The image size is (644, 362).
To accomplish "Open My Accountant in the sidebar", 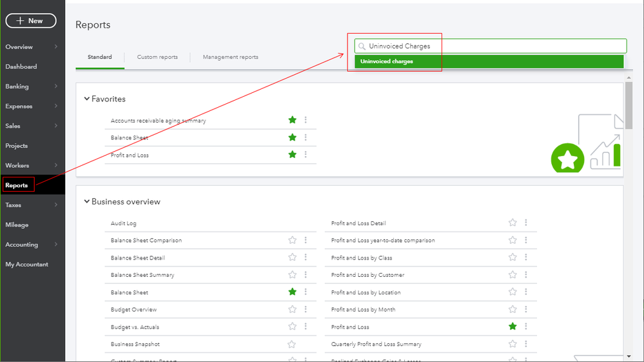I will (26, 264).
